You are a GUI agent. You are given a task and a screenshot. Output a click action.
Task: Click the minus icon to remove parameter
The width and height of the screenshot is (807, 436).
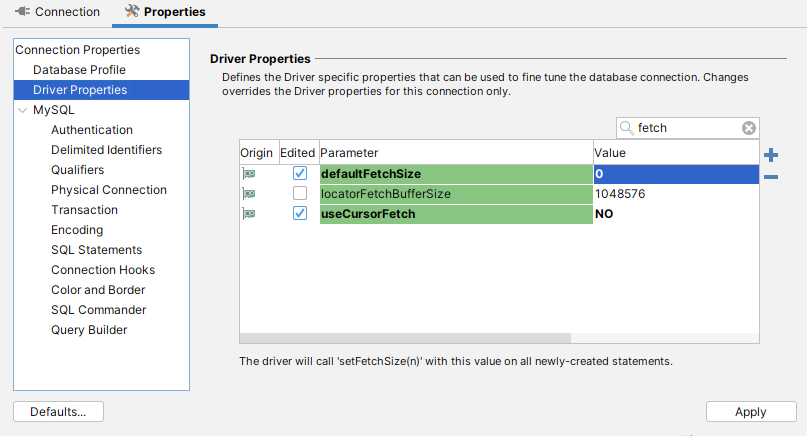pos(771,177)
